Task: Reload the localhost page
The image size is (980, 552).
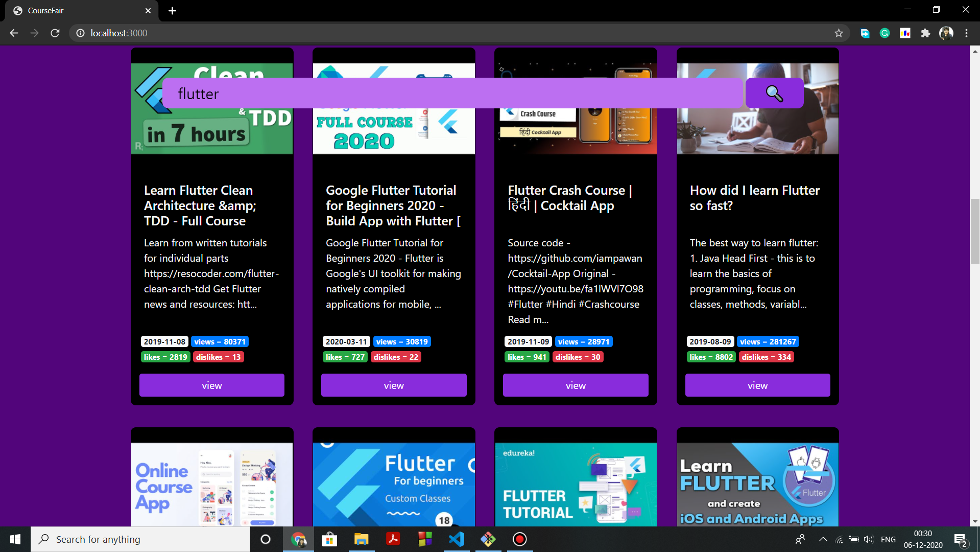Action: point(55,33)
